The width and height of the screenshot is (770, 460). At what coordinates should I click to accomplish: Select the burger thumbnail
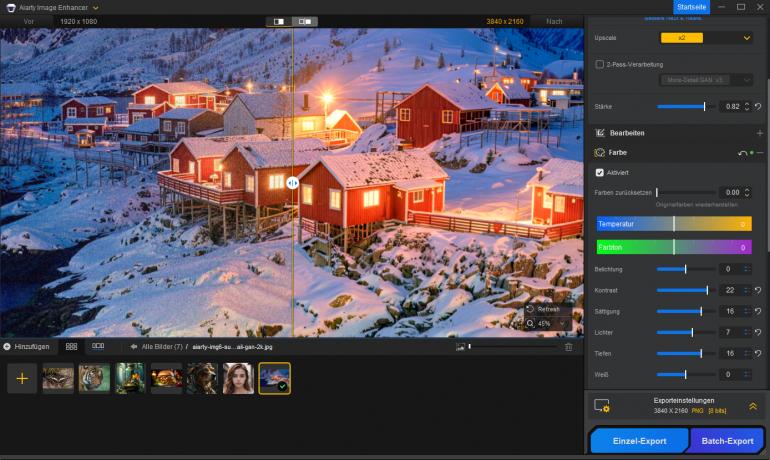coord(166,379)
